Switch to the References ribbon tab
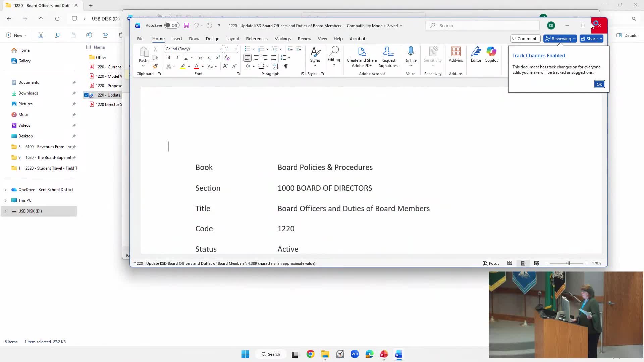The width and height of the screenshot is (644, 362). 257,39
